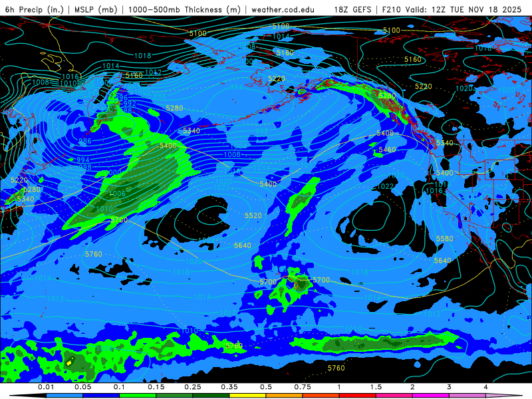Screen dimensions: 532x399
Task: Click the '1000-500mb Thickness (m)' header label
Action: click(184, 9)
